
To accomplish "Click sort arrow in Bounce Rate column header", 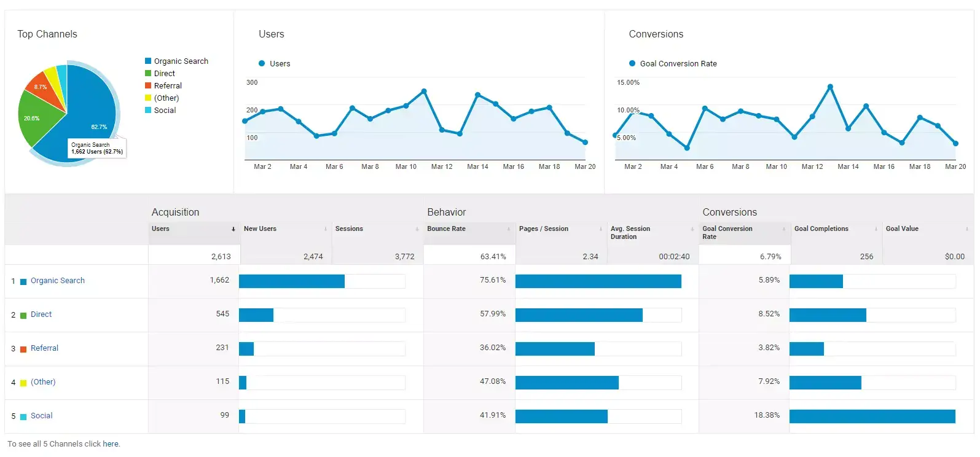I will (509, 229).
